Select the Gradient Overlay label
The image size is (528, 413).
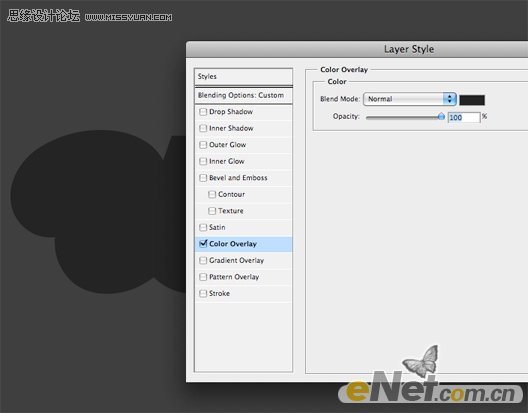tap(236, 260)
